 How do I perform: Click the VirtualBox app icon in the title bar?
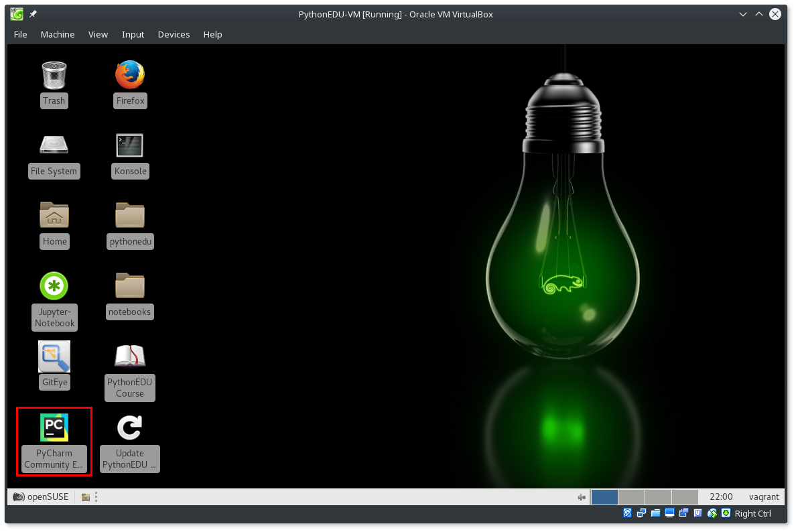tap(17, 14)
